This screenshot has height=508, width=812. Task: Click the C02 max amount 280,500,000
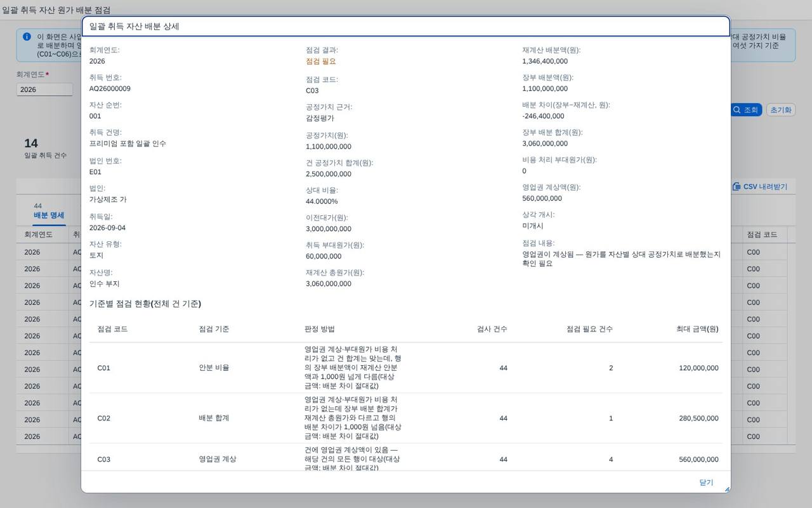698,418
